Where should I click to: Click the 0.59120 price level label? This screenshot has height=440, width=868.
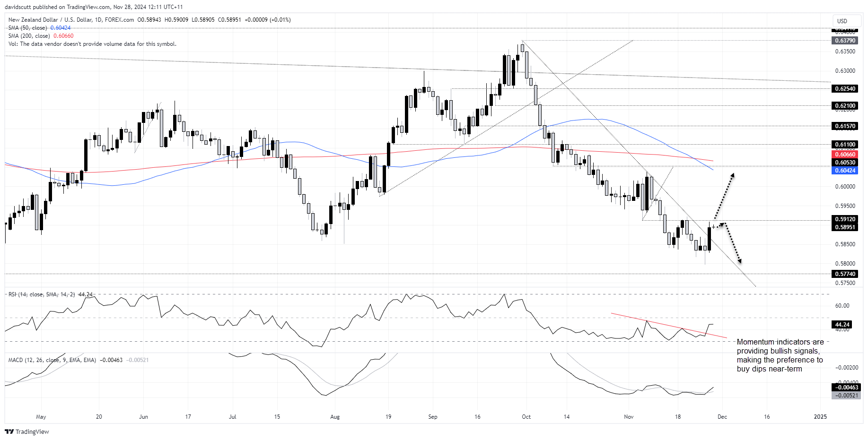point(845,219)
